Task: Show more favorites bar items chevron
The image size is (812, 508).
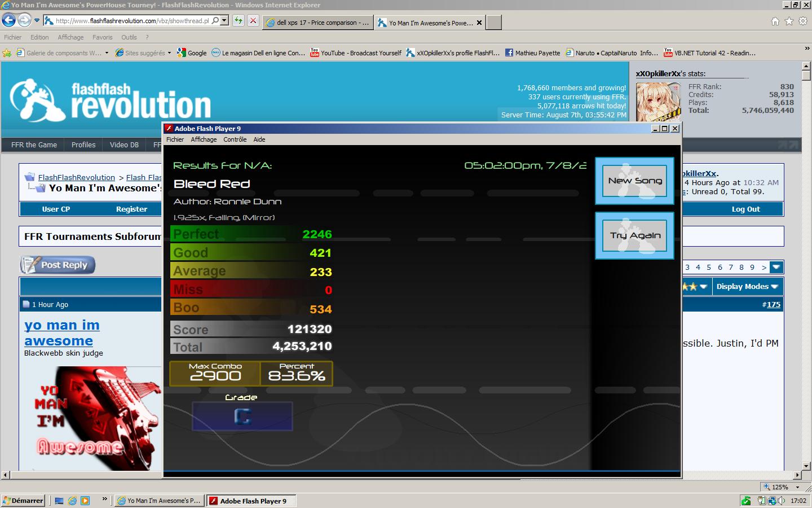Action: click(807, 49)
